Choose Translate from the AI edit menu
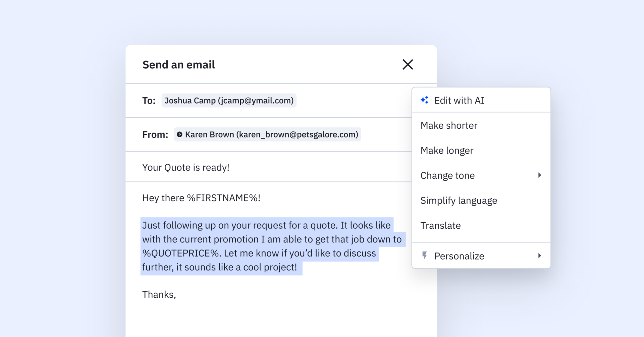The height and width of the screenshot is (337, 644). (x=440, y=226)
